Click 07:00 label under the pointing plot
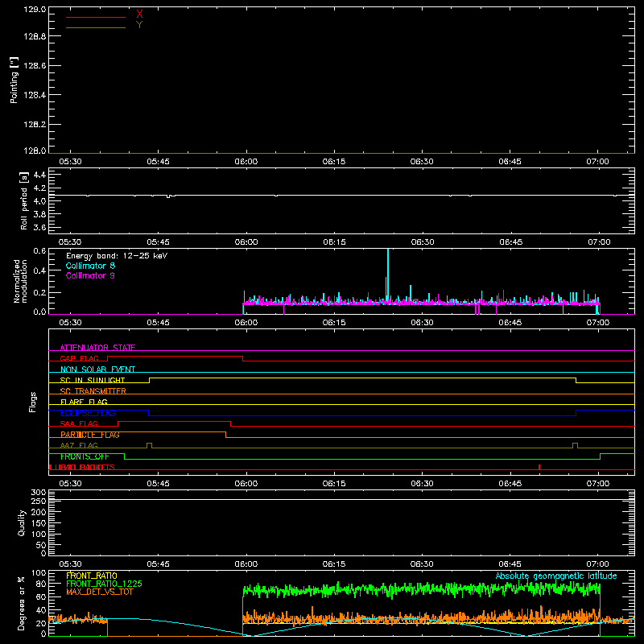 click(597, 162)
